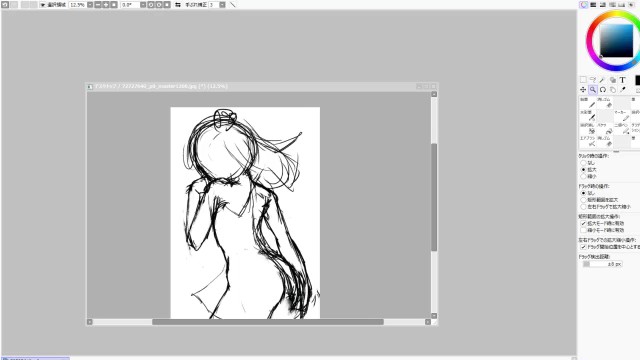Click the zoom percentage 12.5% field

pos(77,5)
